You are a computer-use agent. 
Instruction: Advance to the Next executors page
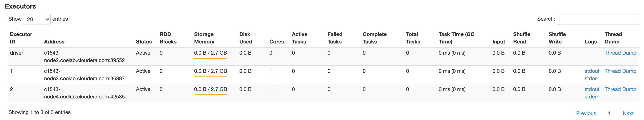click(628, 113)
